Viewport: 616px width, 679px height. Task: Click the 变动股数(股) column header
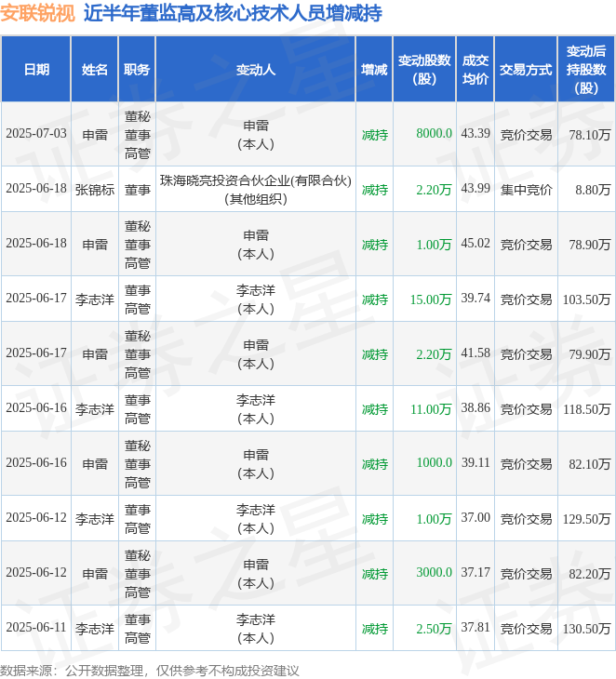tap(424, 70)
